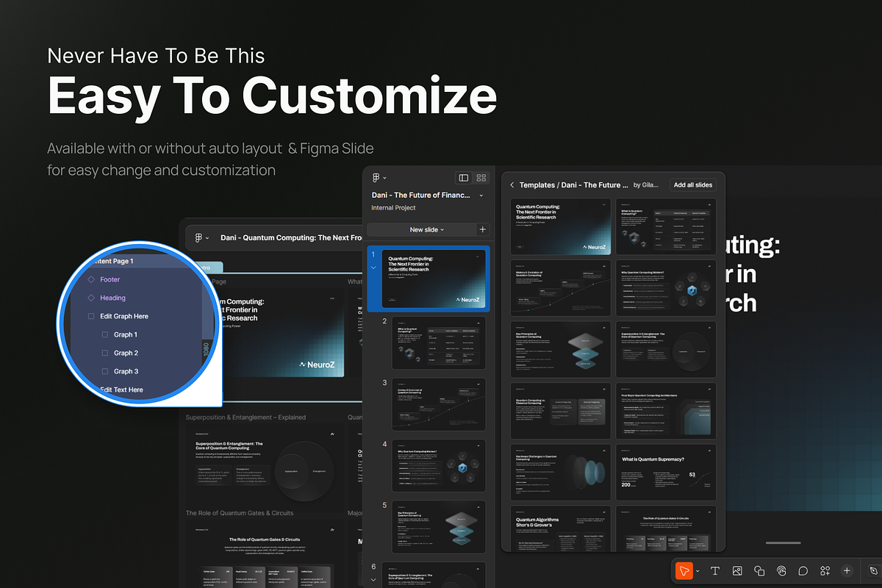This screenshot has height=588, width=882.
Task: Select the Edit Text Here layer
Action: (x=121, y=390)
